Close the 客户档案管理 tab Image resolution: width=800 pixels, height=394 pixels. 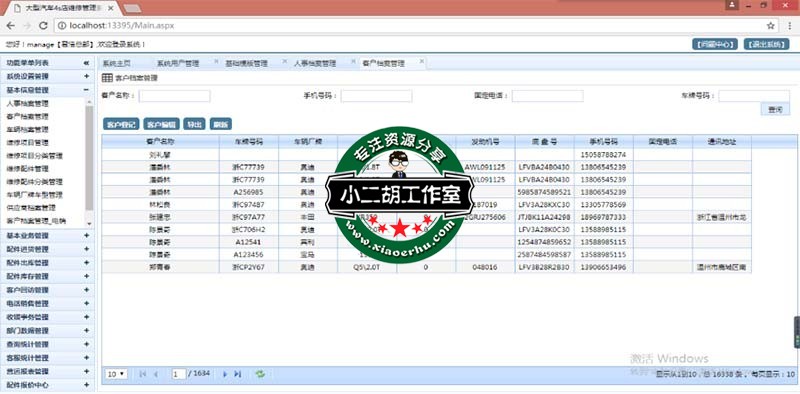[x=421, y=61]
